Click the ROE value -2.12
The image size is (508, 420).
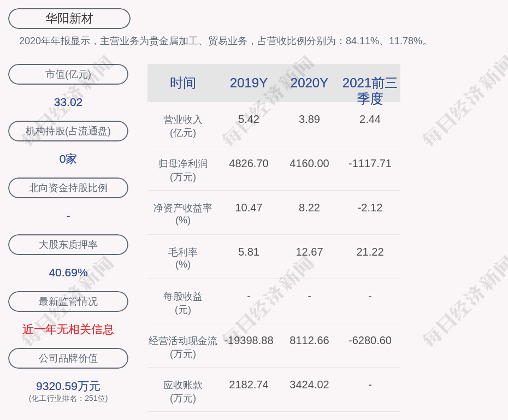[370, 208]
